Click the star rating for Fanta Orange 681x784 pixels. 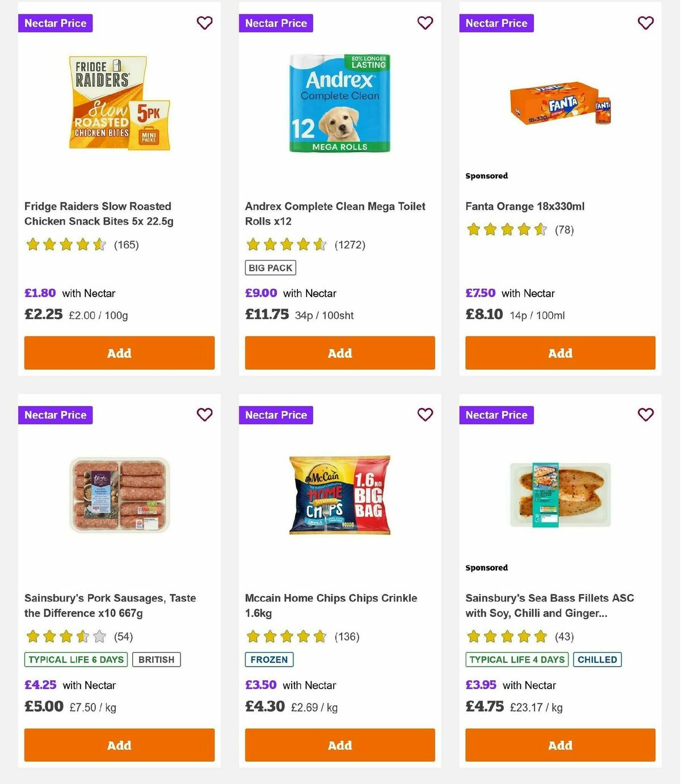507,230
